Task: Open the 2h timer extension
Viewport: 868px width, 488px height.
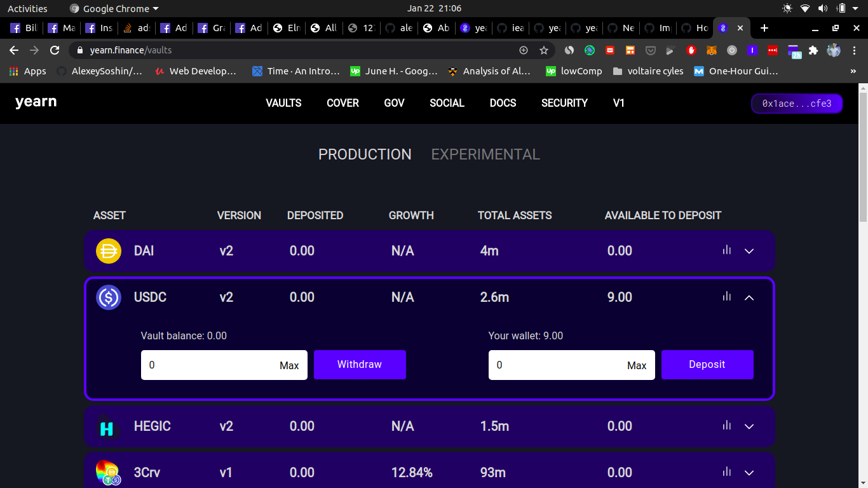Action: tap(794, 51)
